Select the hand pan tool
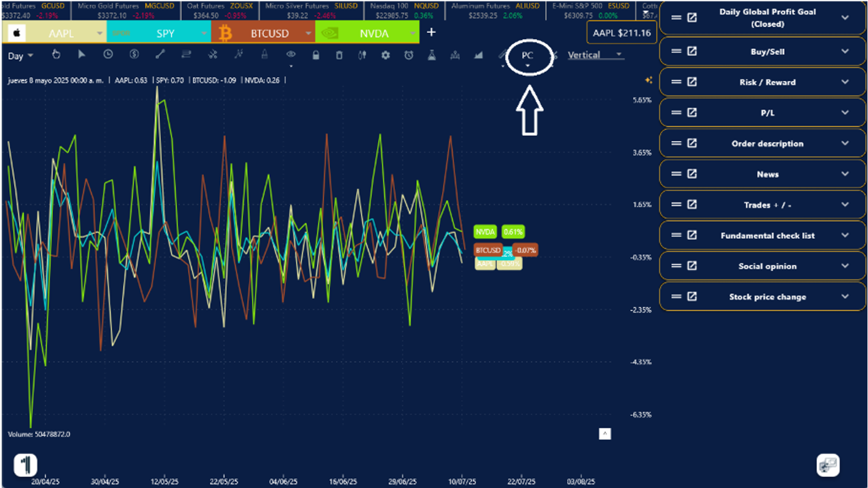 pos(56,54)
